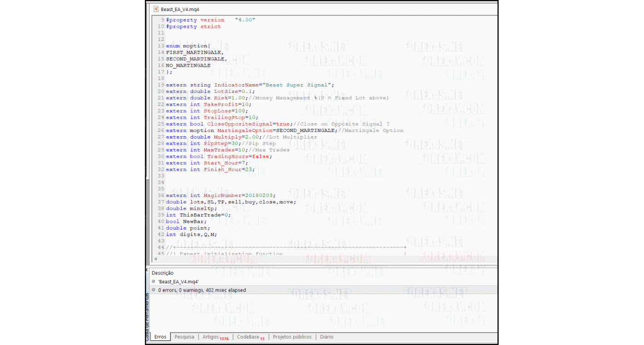This screenshot has width=644, height=345.
Task: Click the left arrow of the horizontal scrollbar
Action: [155, 259]
